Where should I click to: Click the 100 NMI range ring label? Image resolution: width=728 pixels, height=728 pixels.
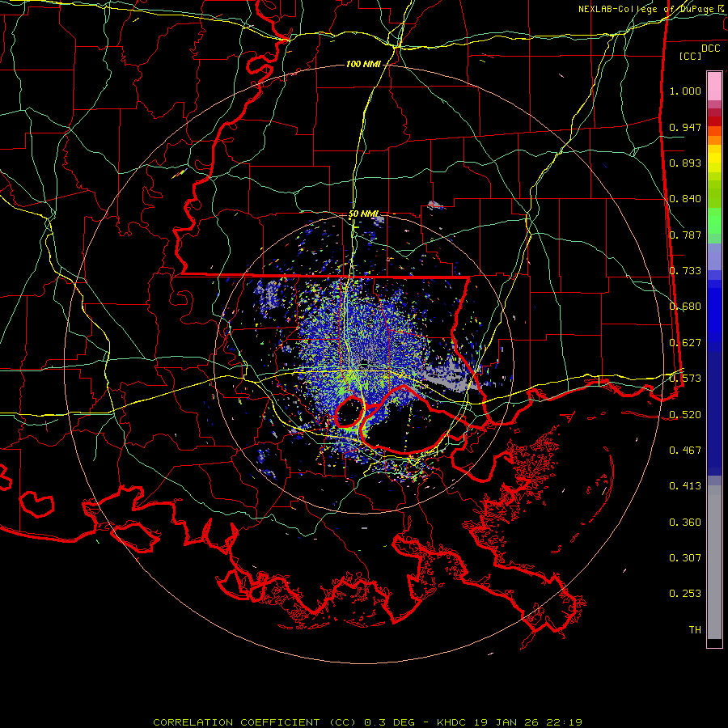(363, 64)
